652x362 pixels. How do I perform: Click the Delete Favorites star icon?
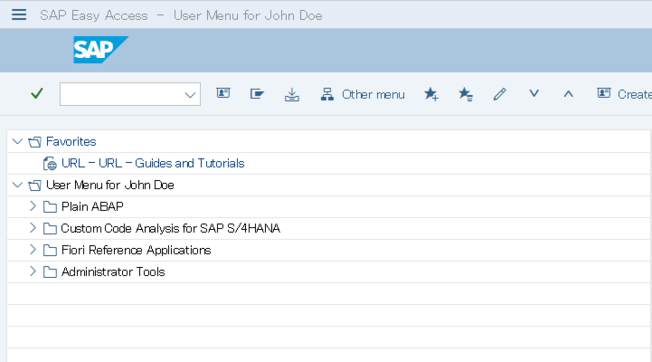pos(465,94)
